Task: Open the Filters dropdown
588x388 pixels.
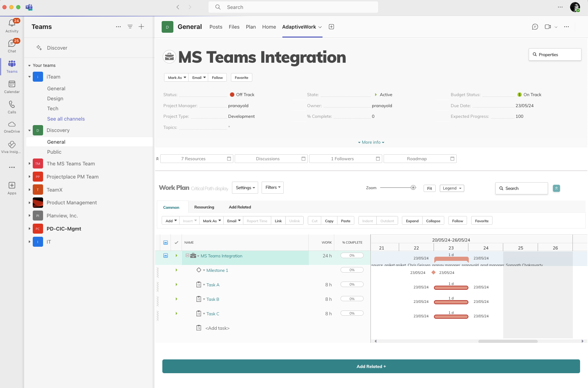Action: pyautogui.click(x=273, y=187)
